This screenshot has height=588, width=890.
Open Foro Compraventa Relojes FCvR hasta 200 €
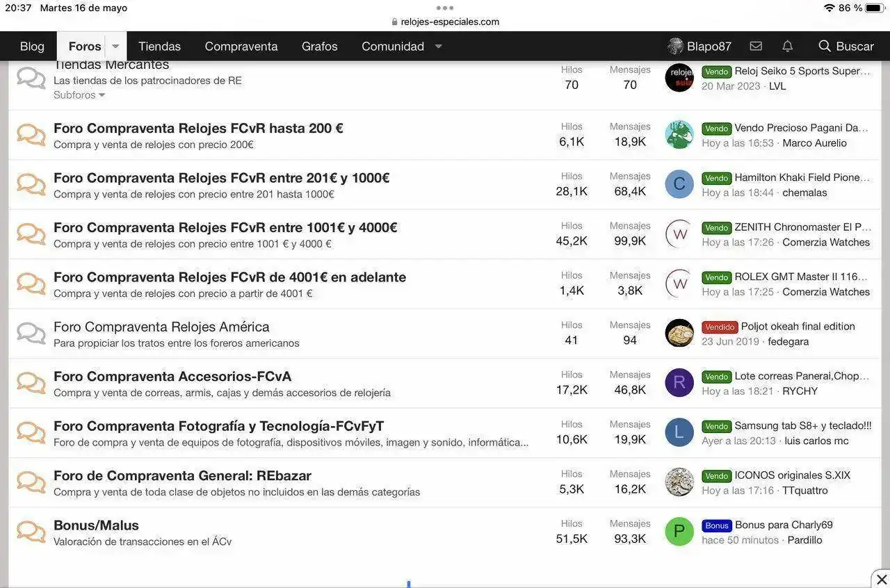click(x=198, y=129)
